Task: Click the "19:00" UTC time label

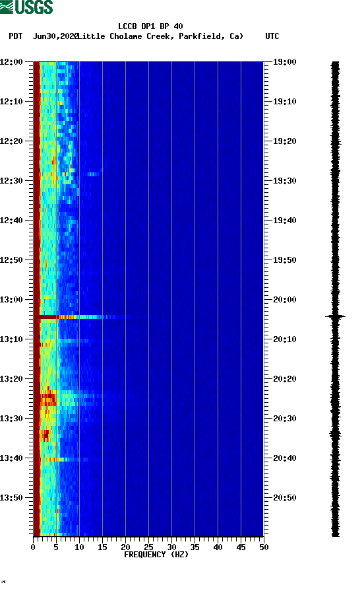Action: click(284, 61)
